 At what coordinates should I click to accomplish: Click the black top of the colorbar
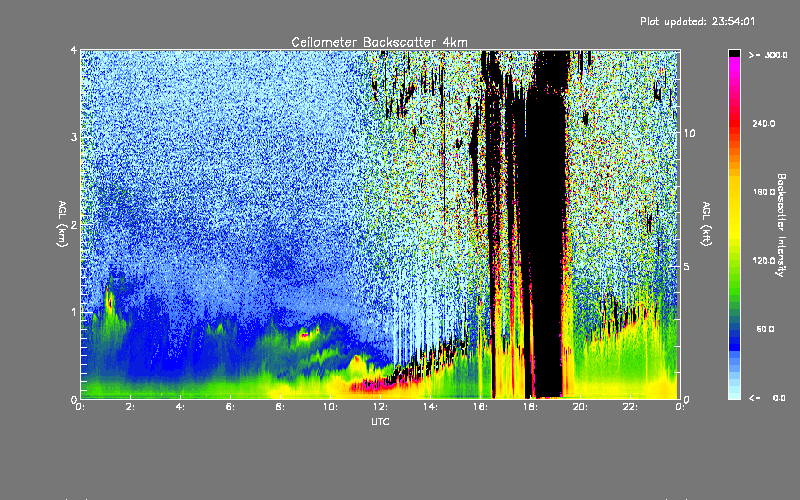click(x=734, y=53)
